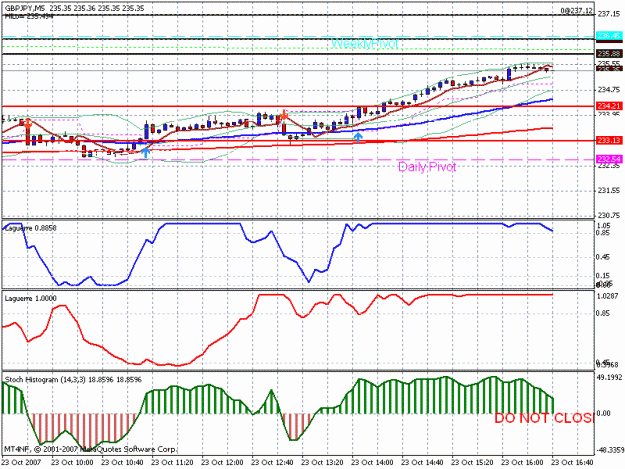
Task: Click the 230.75 price scale value
Action: pos(609,216)
